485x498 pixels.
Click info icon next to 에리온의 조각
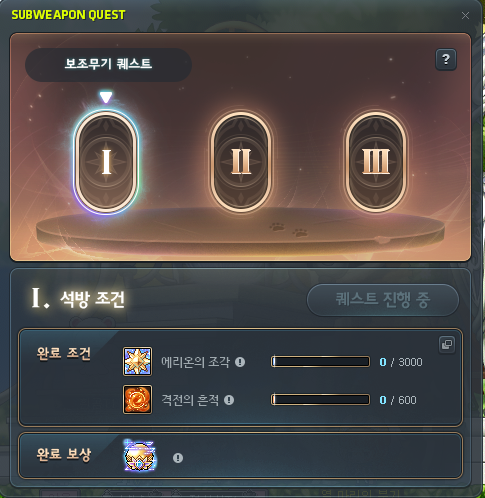[x=240, y=362]
